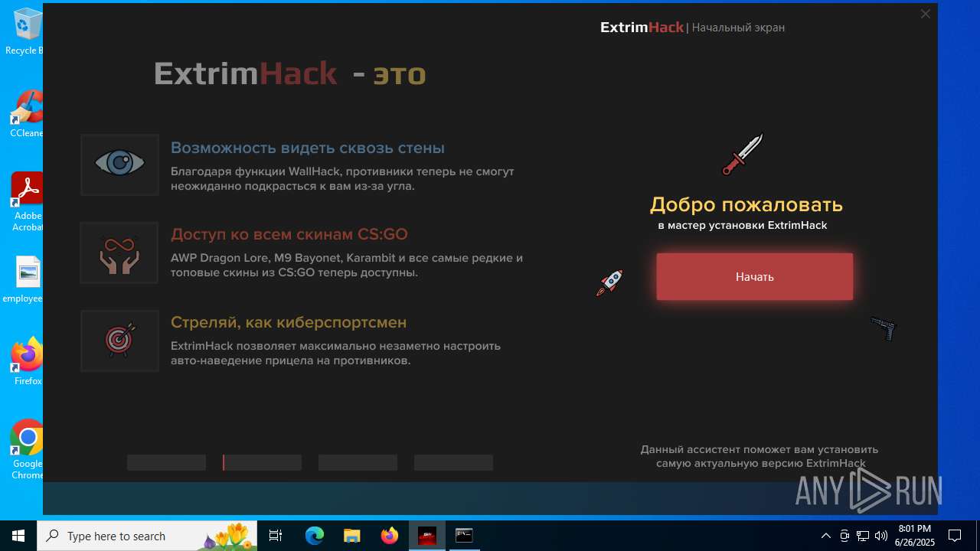The height and width of the screenshot is (551, 980).
Task: Launch Microsoft Edge from the taskbar
Action: tap(315, 536)
